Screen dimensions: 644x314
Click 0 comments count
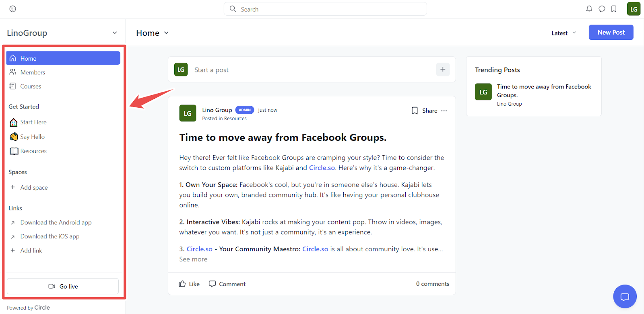click(x=433, y=284)
